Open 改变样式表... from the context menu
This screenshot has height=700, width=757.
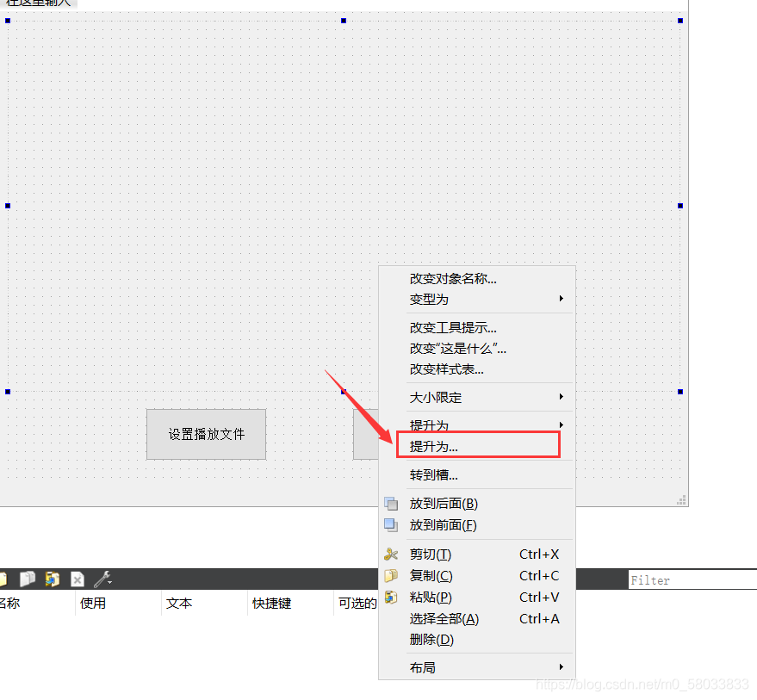pos(477,369)
